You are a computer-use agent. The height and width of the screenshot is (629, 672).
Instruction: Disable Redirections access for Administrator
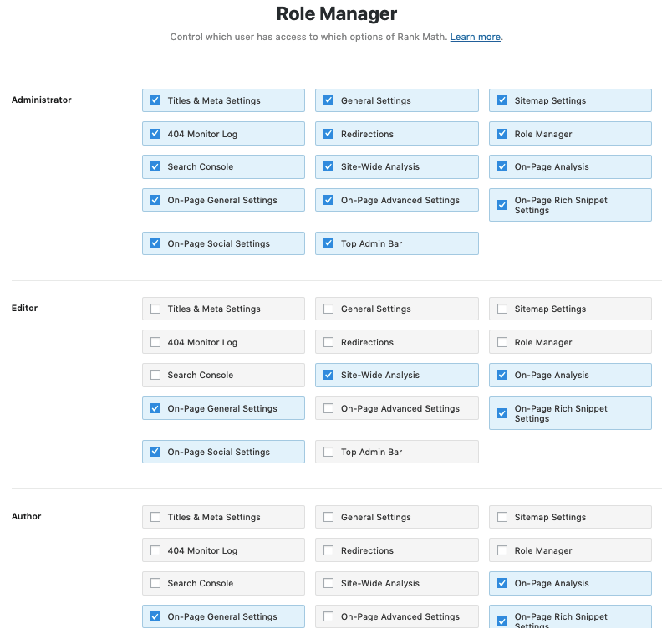pyautogui.click(x=328, y=133)
